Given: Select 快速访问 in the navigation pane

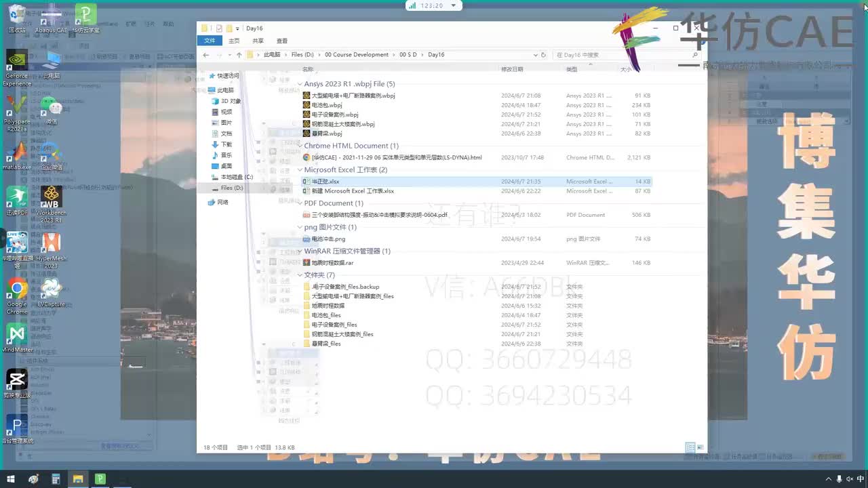Looking at the screenshot, I should click(x=228, y=76).
